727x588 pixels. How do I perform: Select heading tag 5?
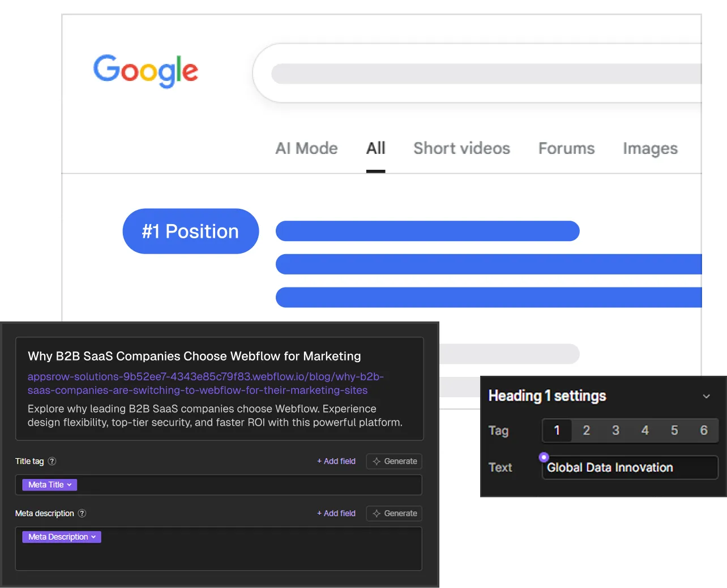(674, 431)
